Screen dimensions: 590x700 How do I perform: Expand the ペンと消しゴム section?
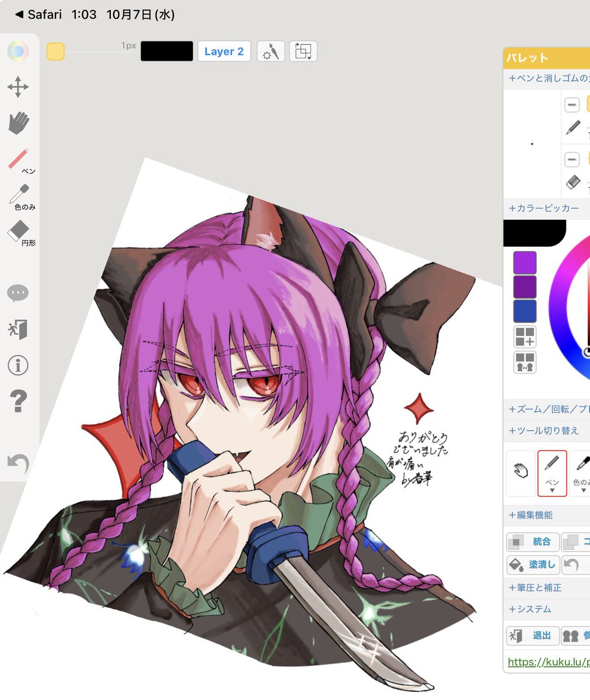[549, 78]
